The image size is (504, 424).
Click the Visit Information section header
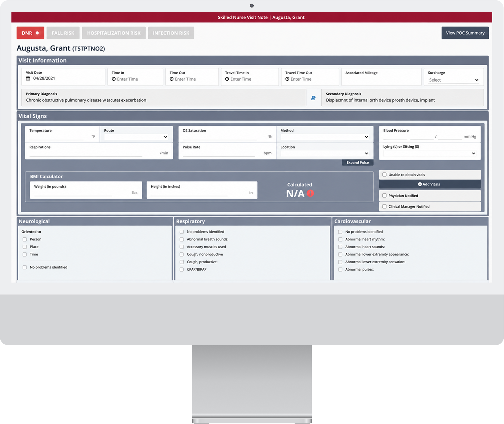42,60
